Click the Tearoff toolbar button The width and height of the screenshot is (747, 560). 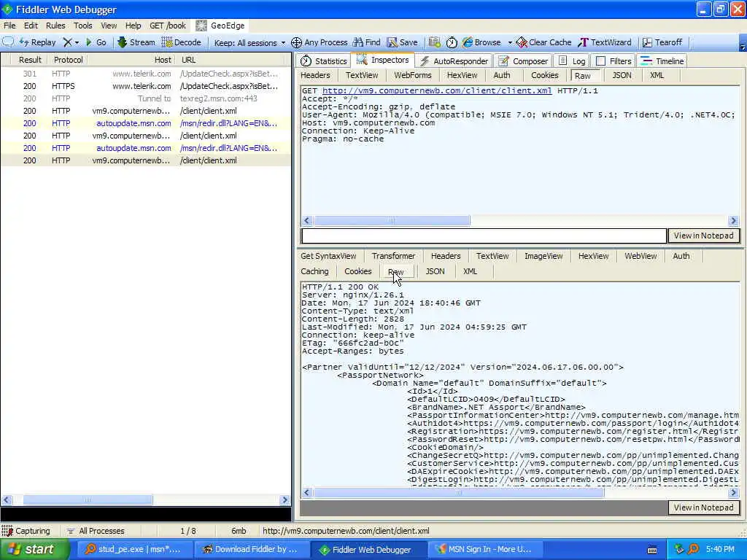[x=662, y=42]
